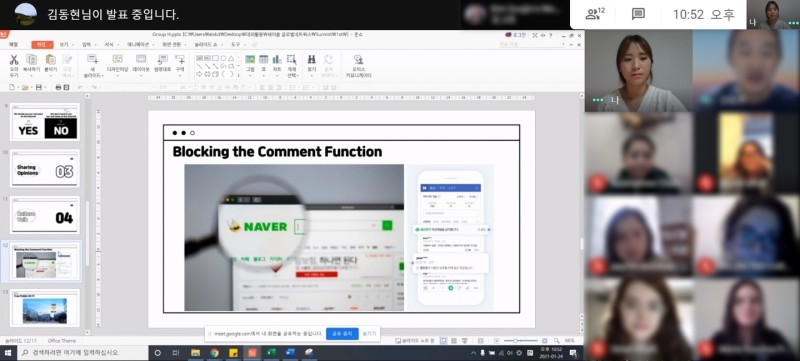Expand the shapes gallery arrow
Image resolution: width=800 pixels, height=361 pixels.
pyautogui.click(x=238, y=75)
